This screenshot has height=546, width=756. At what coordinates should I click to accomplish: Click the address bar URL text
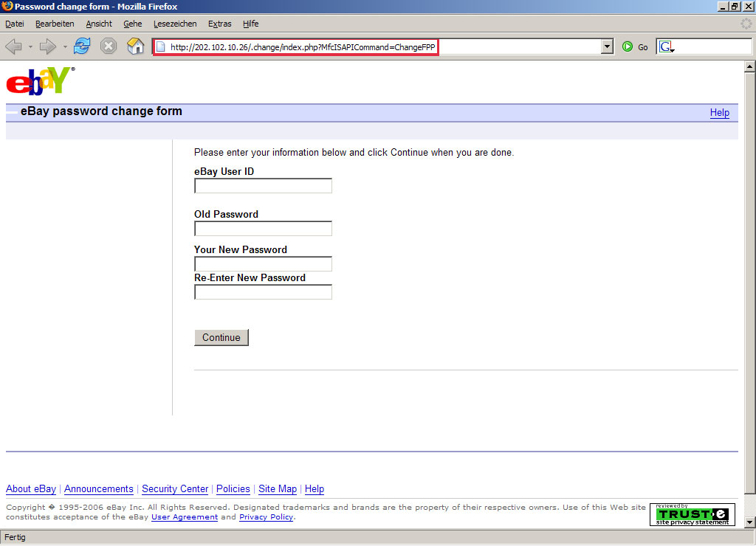point(303,47)
